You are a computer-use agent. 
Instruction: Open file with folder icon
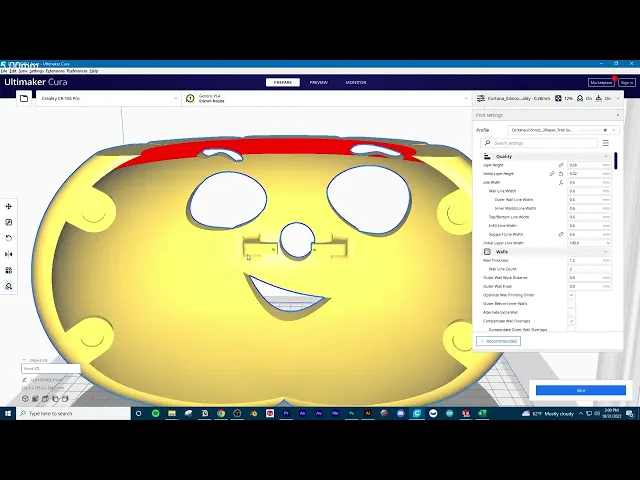tap(24, 98)
